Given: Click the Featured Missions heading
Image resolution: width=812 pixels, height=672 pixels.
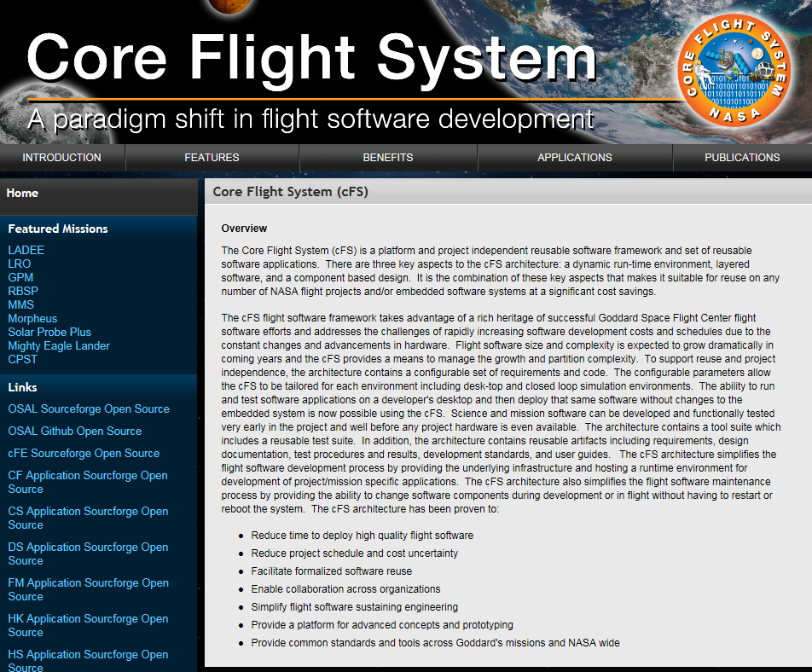Looking at the screenshot, I should pos(58,229).
